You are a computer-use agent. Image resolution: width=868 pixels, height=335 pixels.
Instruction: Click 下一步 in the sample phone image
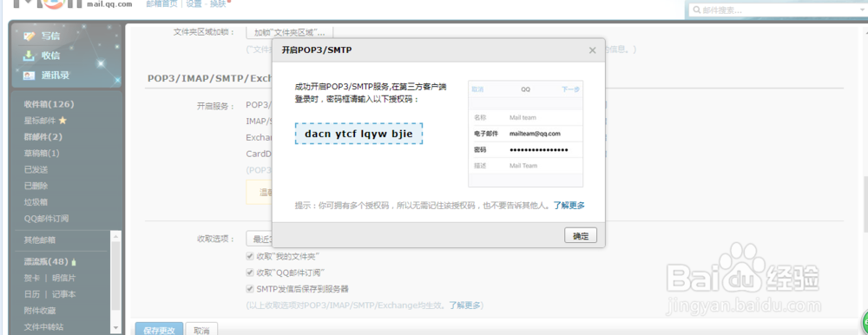tap(570, 89)
